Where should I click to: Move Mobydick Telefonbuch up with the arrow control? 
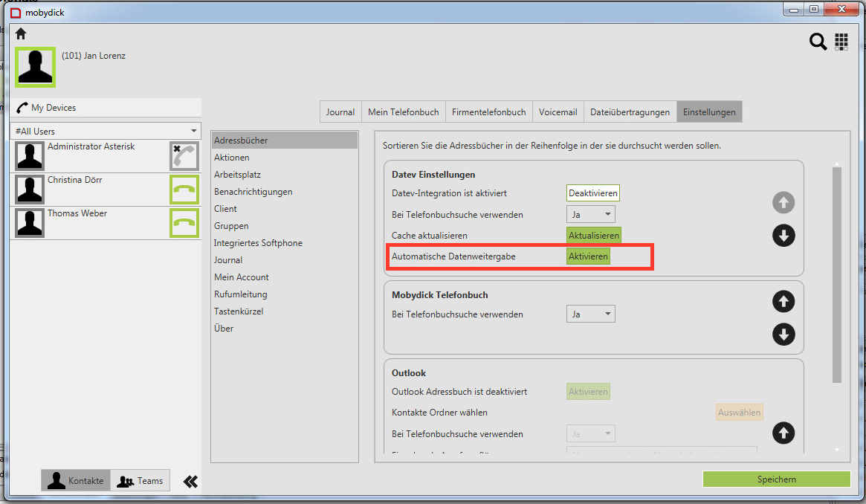click(783, 301)
